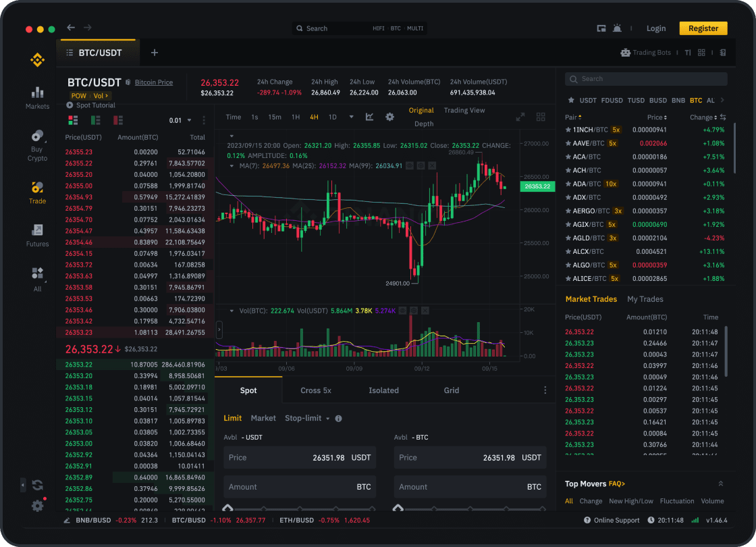Open chart settings gear icon

click(x=389, y=117)
